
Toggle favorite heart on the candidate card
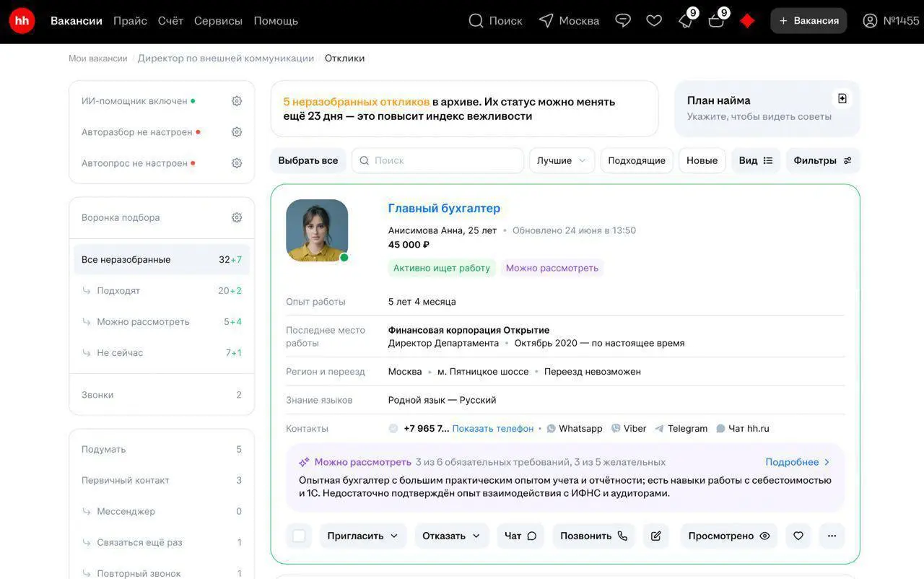click(x=798, y=535)
